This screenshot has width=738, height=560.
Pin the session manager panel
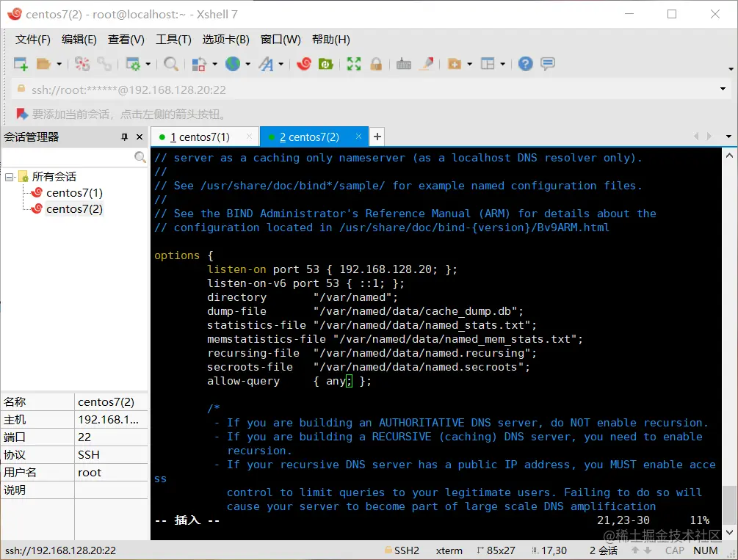point(124,137)
